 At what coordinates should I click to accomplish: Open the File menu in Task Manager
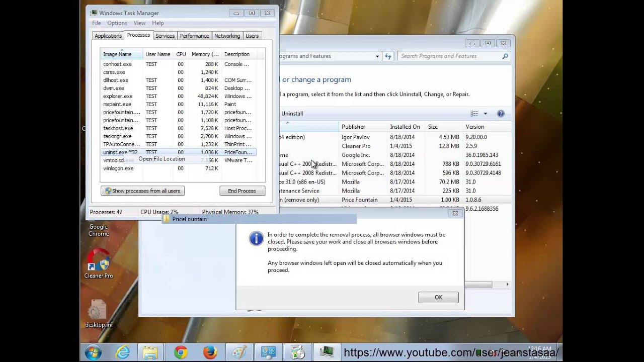[x=97, y=23]
